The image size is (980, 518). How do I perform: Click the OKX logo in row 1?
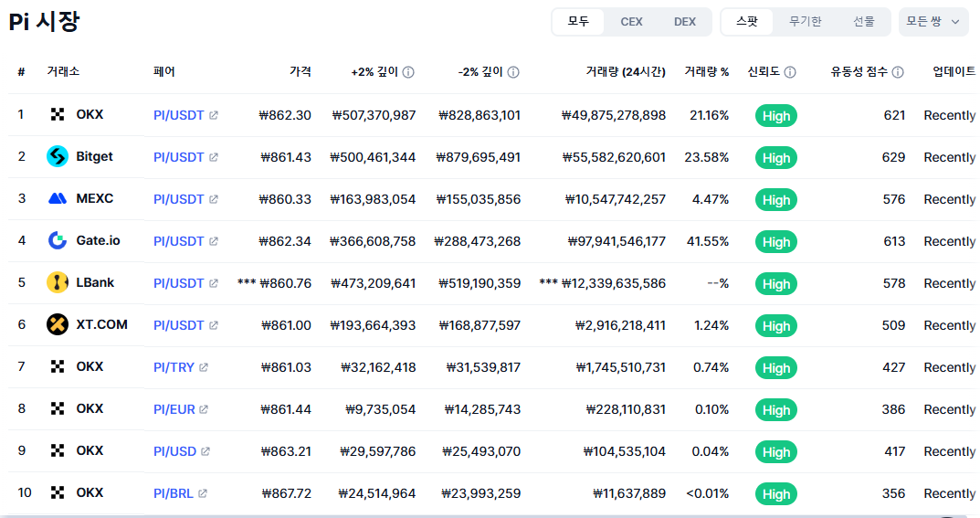pyautogui.click(x=58, y=114)
